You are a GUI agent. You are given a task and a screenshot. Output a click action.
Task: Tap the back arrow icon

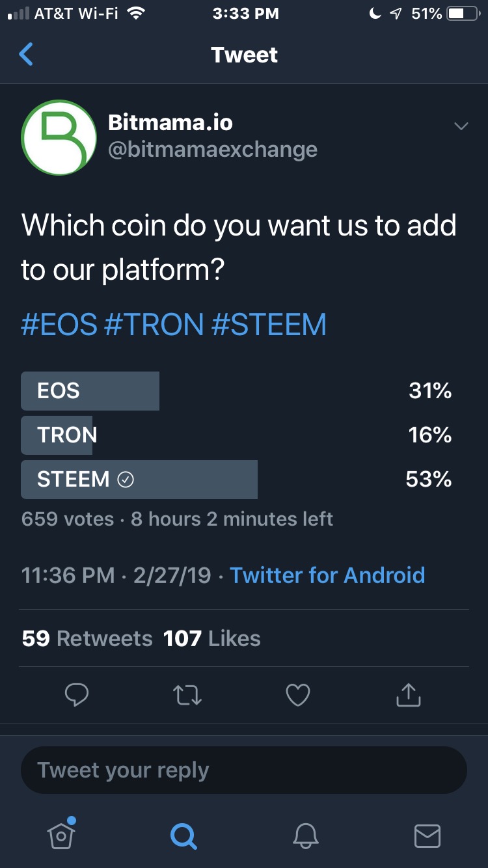coord(26,55)
